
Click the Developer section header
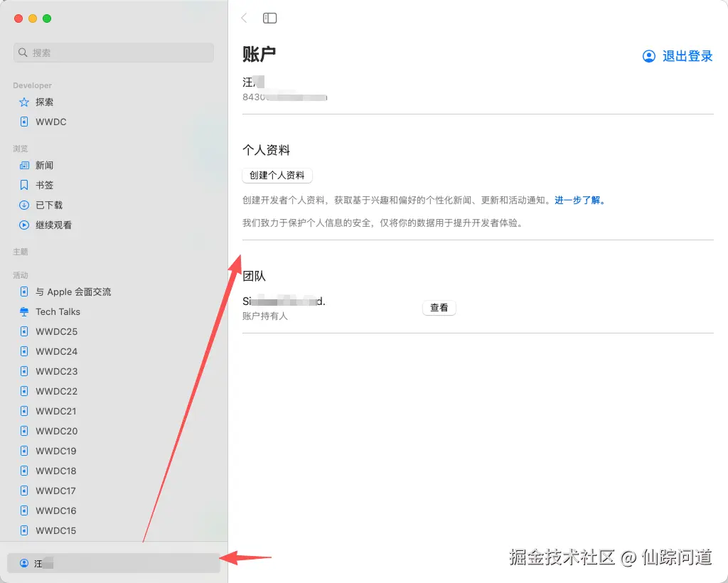[x=33, y=85]
